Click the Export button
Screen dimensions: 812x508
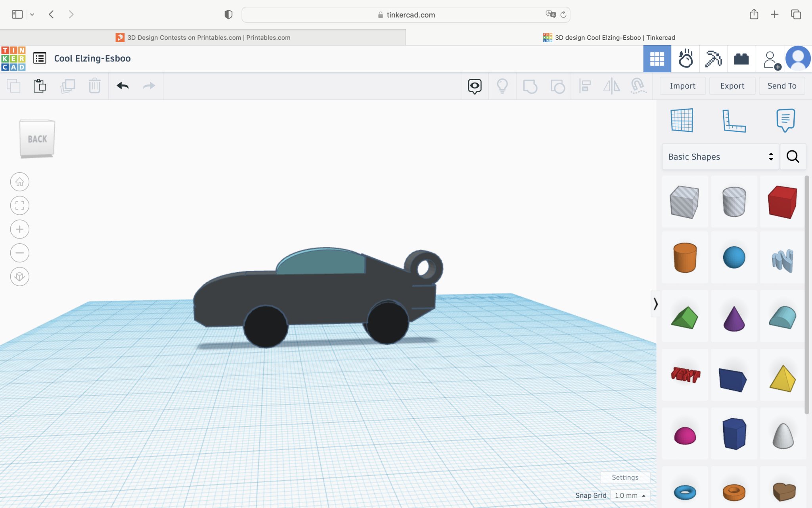(x=732, y=86)
